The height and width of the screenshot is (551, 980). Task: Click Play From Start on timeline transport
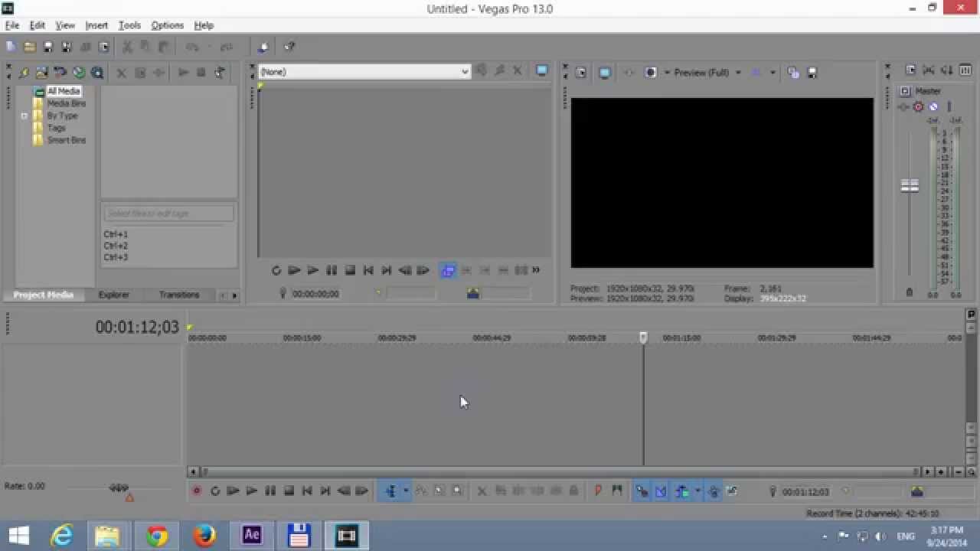point(234,491)
